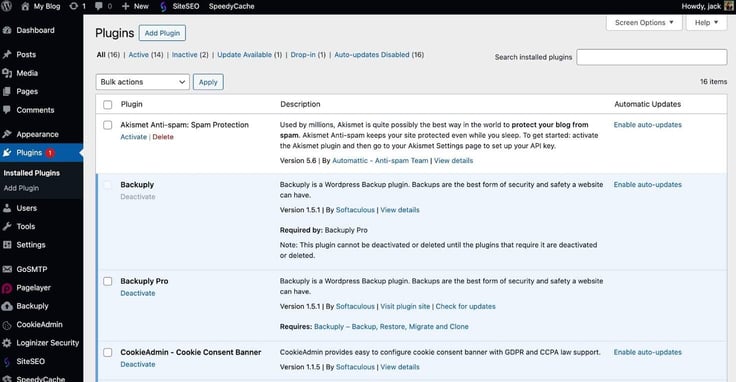The height and width of the screenshot is (382, 736).
Task: Click Backuply Pro Check for updates link
Action: [465, 306]
